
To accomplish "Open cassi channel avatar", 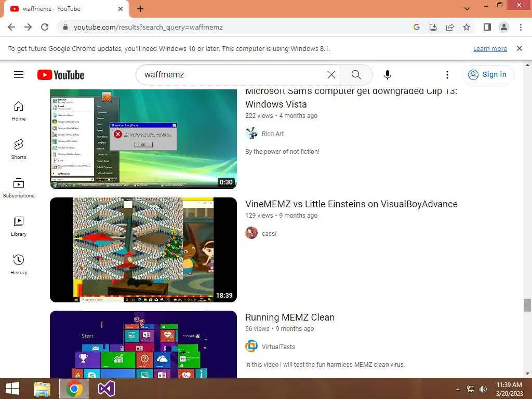I will click(x=251, y=233).
